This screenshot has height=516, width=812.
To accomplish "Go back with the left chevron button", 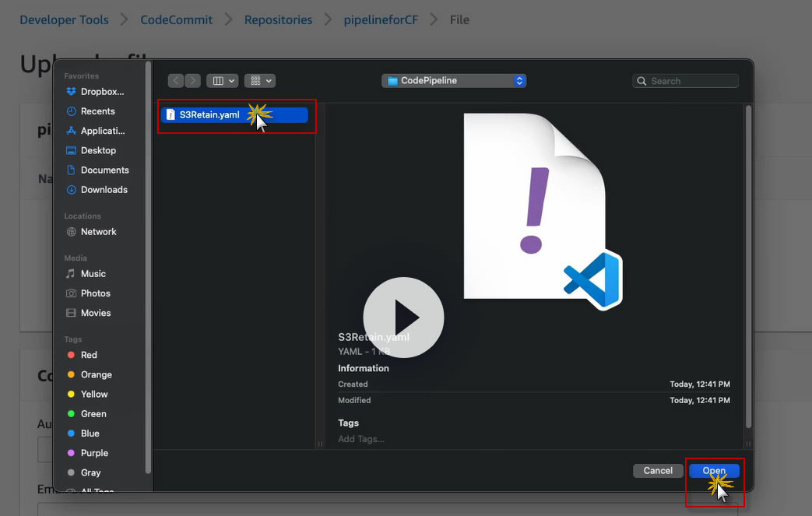I will click(176, 81).
